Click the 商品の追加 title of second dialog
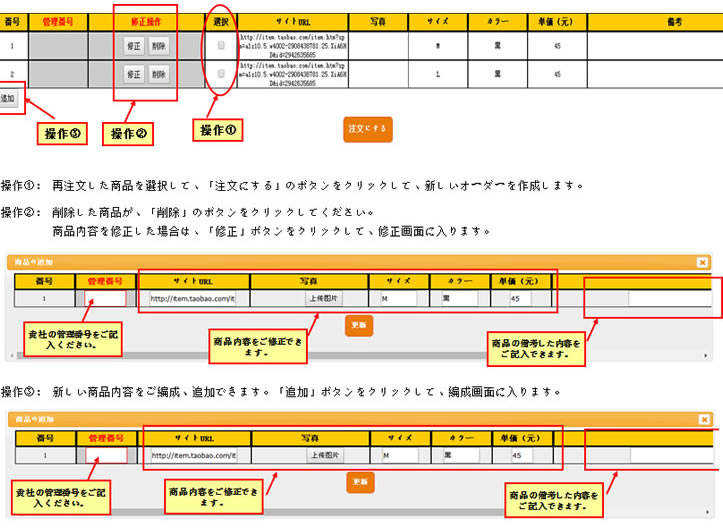This screenshot has width=723, height=531. pyautogui.click(x=35, y=419)
